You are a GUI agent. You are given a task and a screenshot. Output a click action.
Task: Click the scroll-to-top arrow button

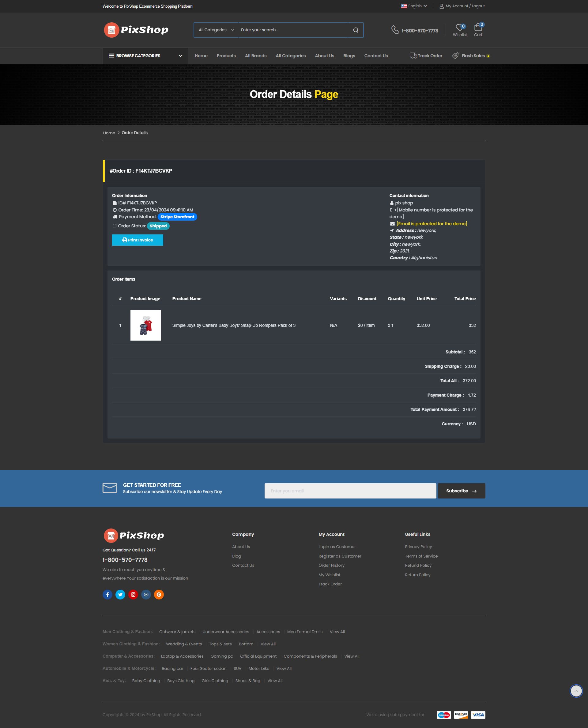click(576, 691)
